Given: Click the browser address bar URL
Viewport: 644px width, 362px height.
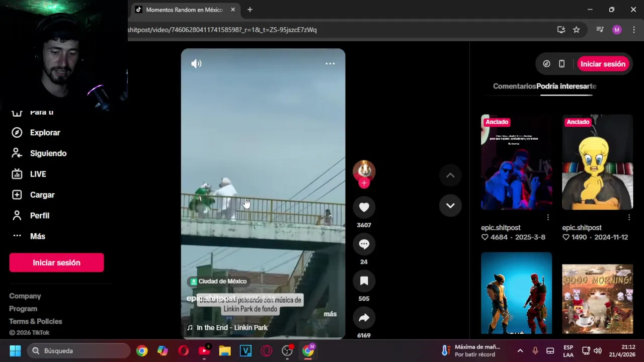Looking at the screenshot, I should click(x=222, y=30).
